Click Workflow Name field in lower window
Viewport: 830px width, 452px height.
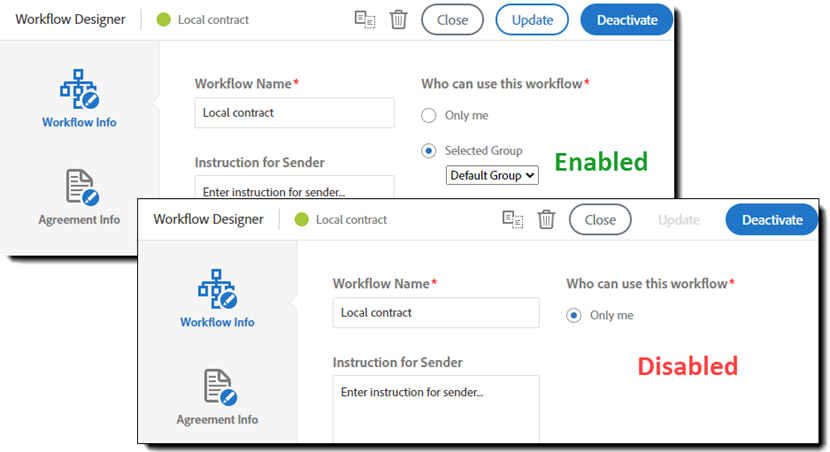435,312
